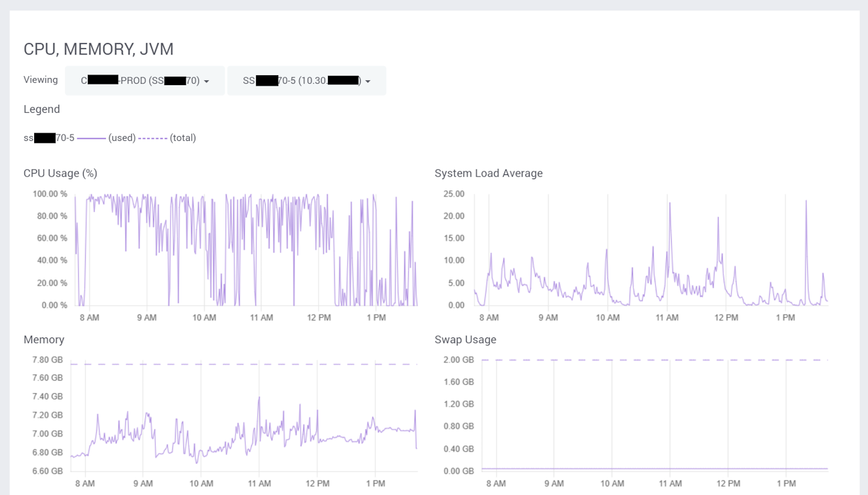
Task: Click the dropdown caret on the PROD environment button
Action: point(206,80)
